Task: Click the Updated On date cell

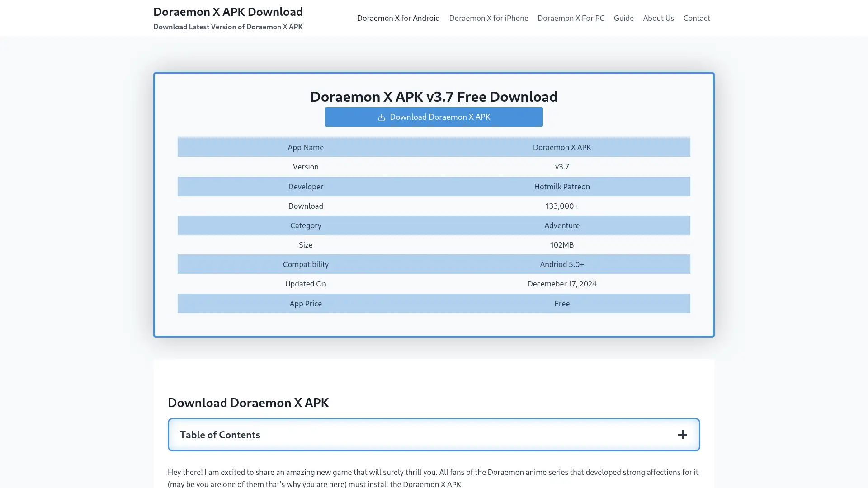Action: [562, 283]
